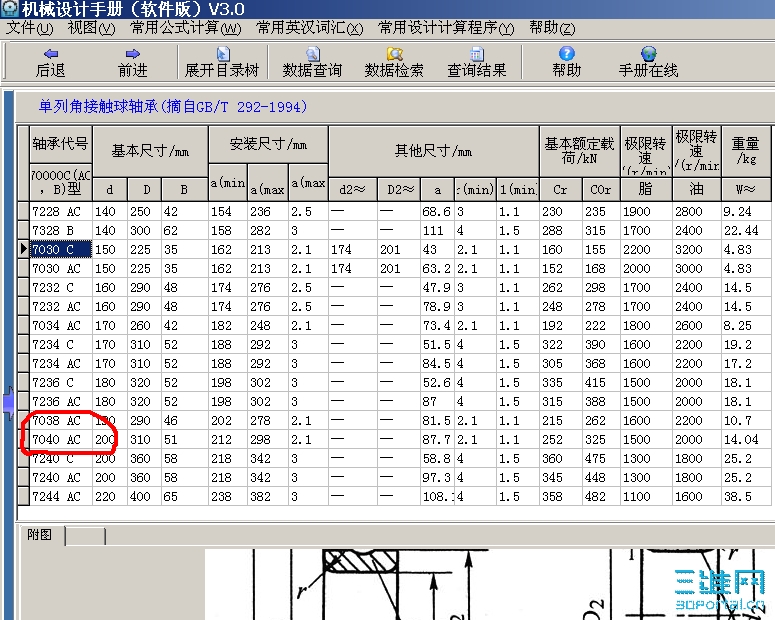Screen dimensions: 775x620
Task: Select cell 7034 AC
Action: pos(61,325)
